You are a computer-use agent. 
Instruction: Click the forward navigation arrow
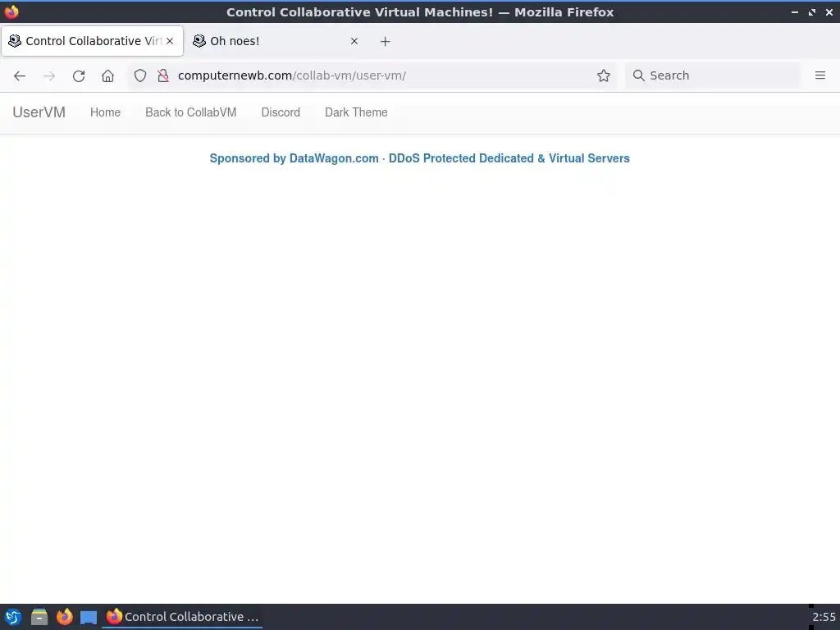pyautogui.click(x=49, y=75)
